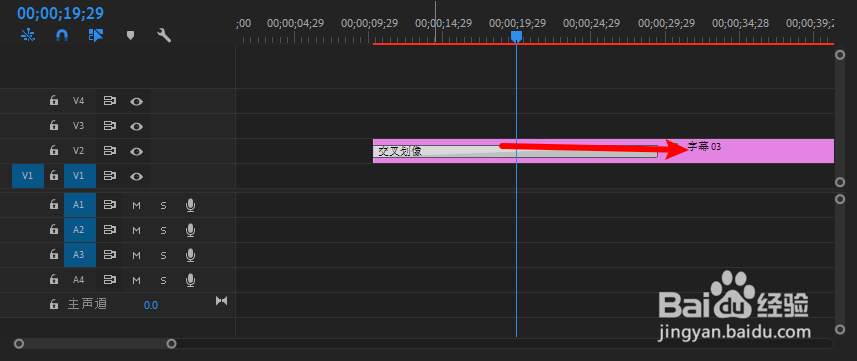The image size is (857, 361).
Task: Enable voice-over record on A1
Action: pos(190,205)
